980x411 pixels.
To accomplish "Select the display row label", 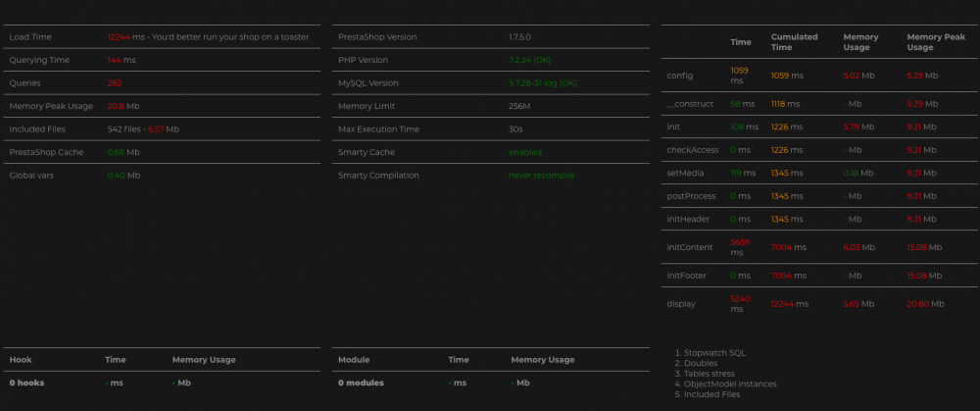I will 681,304.
